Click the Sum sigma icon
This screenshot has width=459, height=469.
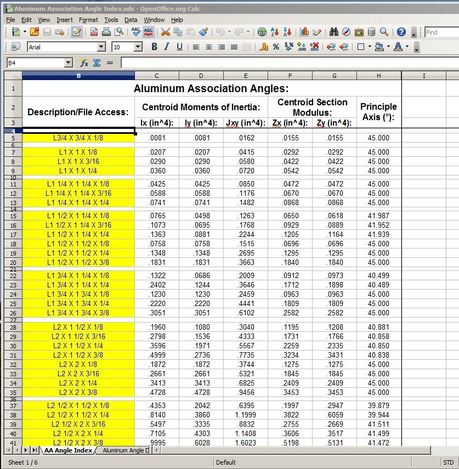[97, 63]
